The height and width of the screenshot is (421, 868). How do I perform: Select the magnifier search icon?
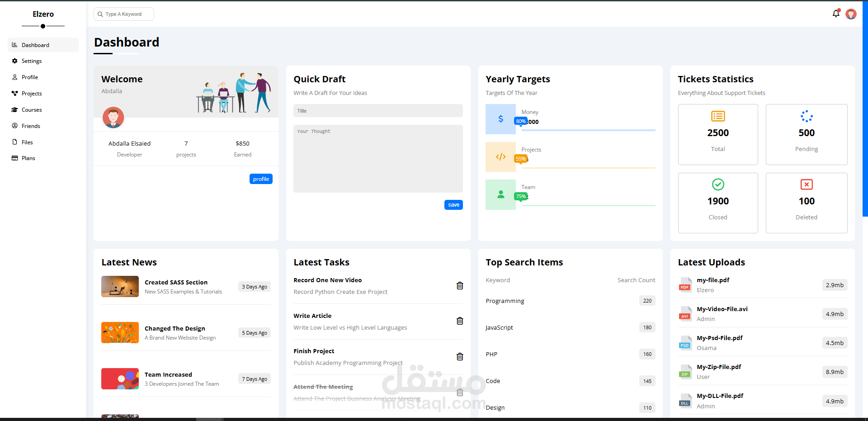point(100,14)
